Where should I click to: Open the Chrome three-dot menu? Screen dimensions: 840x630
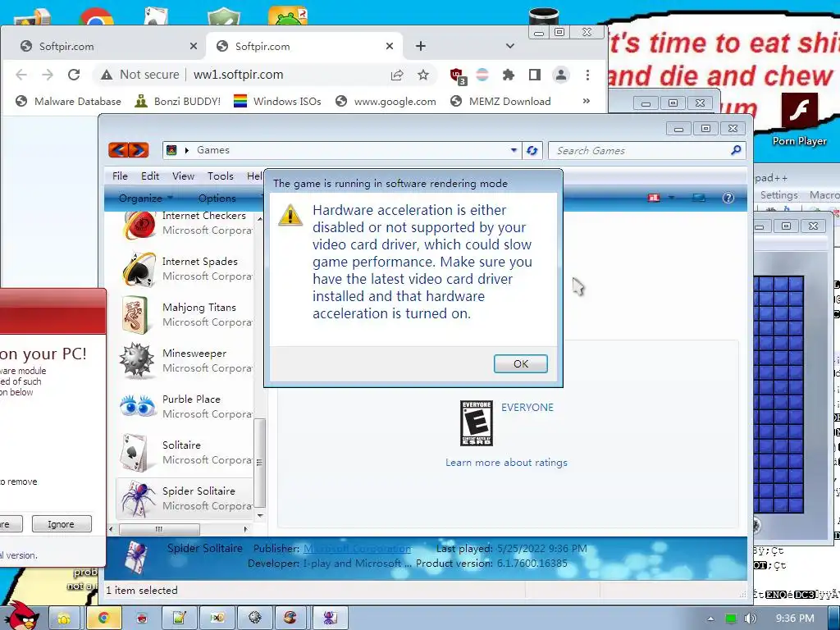point(587,75)
